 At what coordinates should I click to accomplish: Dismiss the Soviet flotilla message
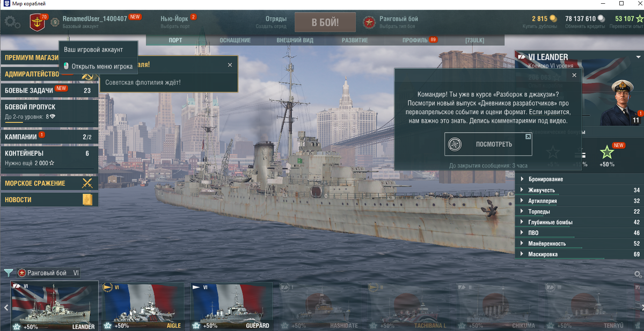click(230, 64)
